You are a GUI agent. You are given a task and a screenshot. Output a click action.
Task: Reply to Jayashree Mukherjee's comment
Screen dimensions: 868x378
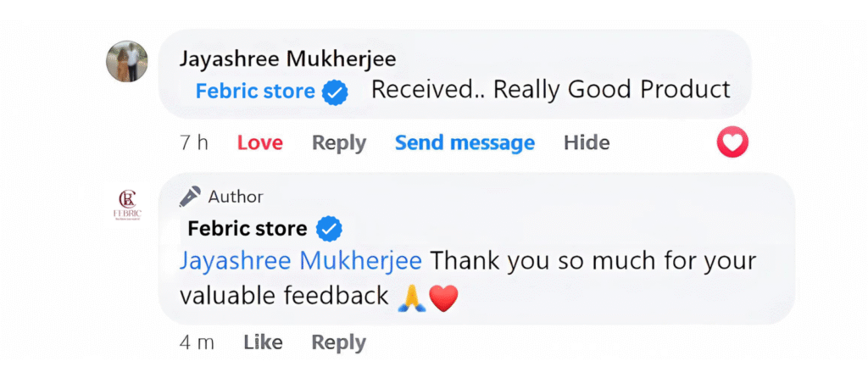pyautogui.click(x=338, y=143)
